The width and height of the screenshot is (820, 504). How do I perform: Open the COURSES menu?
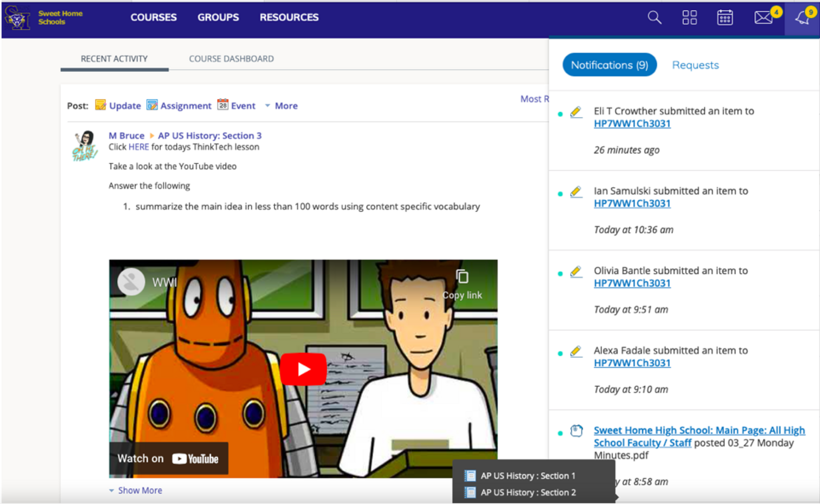pos(153,17)
